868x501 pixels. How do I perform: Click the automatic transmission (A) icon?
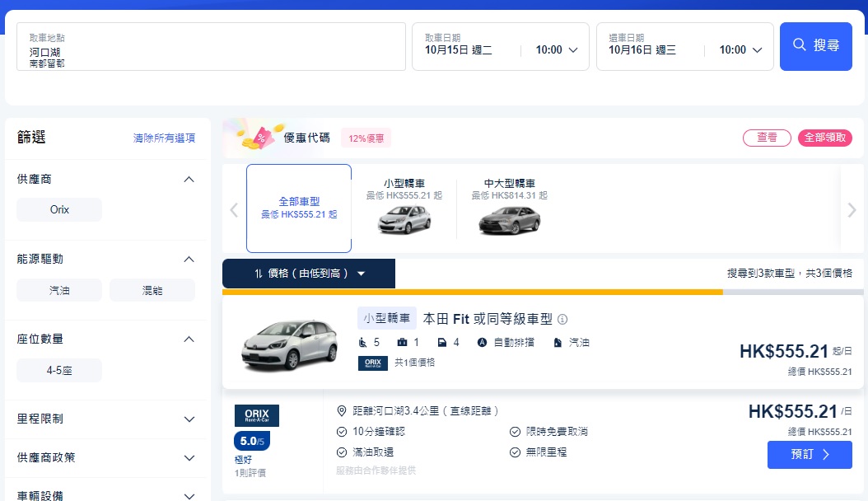tap(483, 343)
